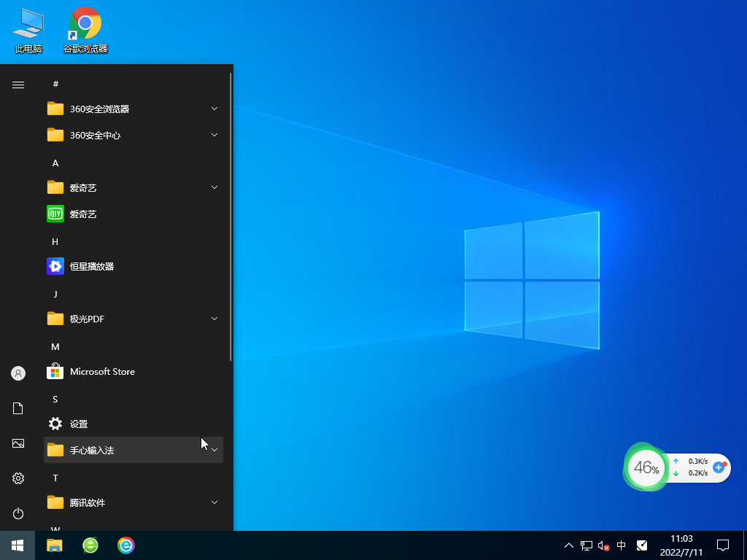The width and height of the screenshot is (747, 560).
Task: Click the Windows Defender tray icon
Action: (x=642, y=545)
